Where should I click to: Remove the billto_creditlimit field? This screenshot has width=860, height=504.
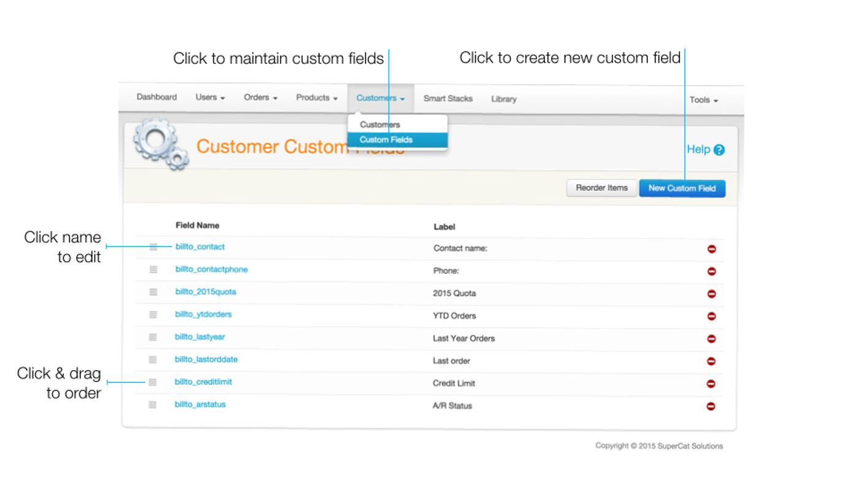711,384
